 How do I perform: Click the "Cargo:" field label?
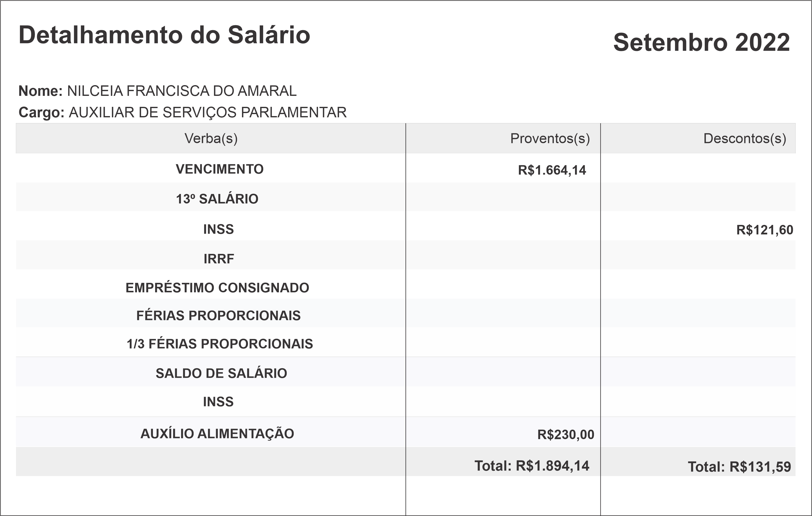tap(41, 112)
